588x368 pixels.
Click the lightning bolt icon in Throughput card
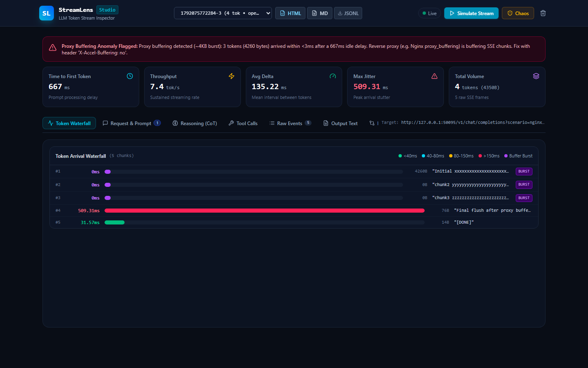coord(232,76)
